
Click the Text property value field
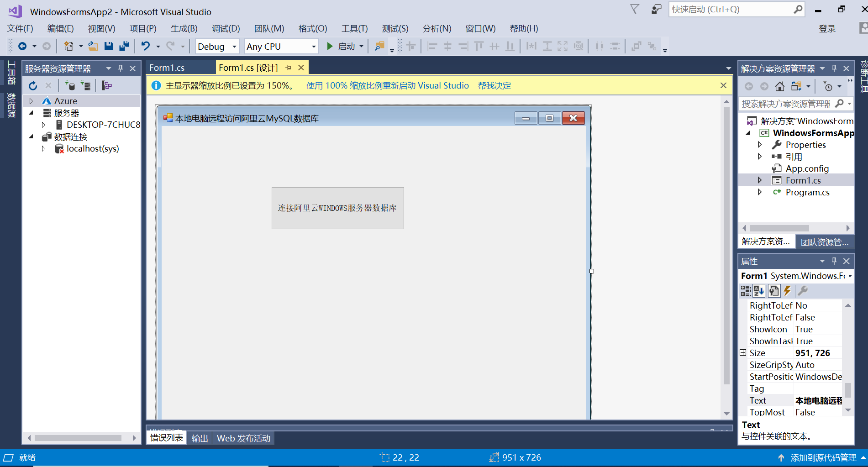pyautogui.click(x=818, y=400)
